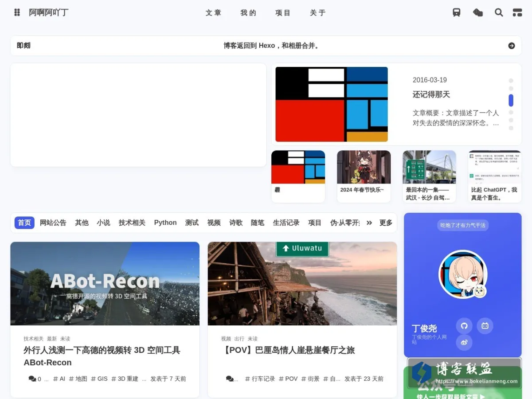
Task: Click the # 地图 tag
Action: click(x=78, y=379)
